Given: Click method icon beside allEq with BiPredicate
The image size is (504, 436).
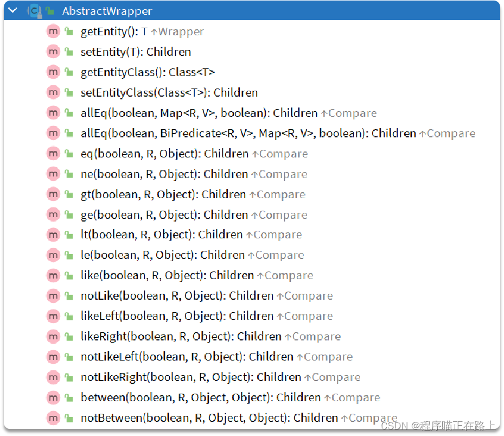Looking at the screenshot, I should [x=53, y=133].
